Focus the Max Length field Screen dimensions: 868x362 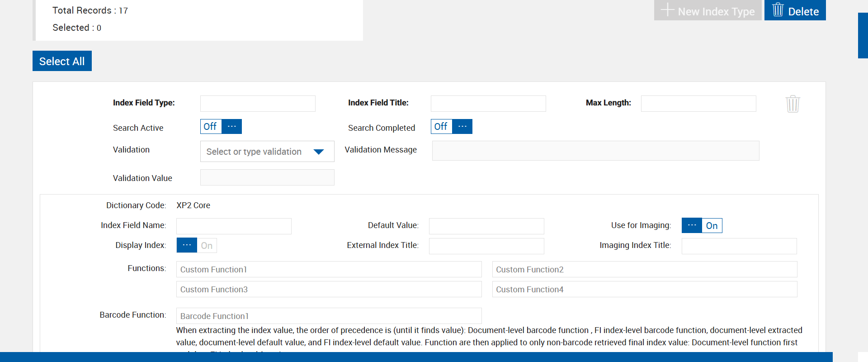coord(698,104)
